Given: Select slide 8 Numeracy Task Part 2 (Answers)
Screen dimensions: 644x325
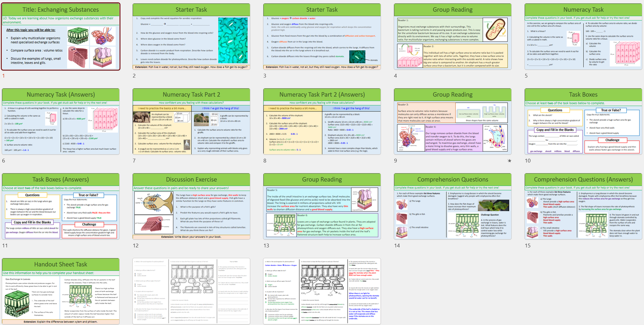Looking at the screenshot, I should pos(322,121).
